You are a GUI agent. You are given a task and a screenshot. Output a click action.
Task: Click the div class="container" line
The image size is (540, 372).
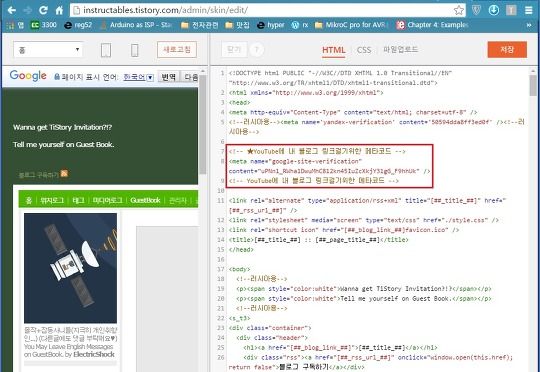[x=270, y=328]
